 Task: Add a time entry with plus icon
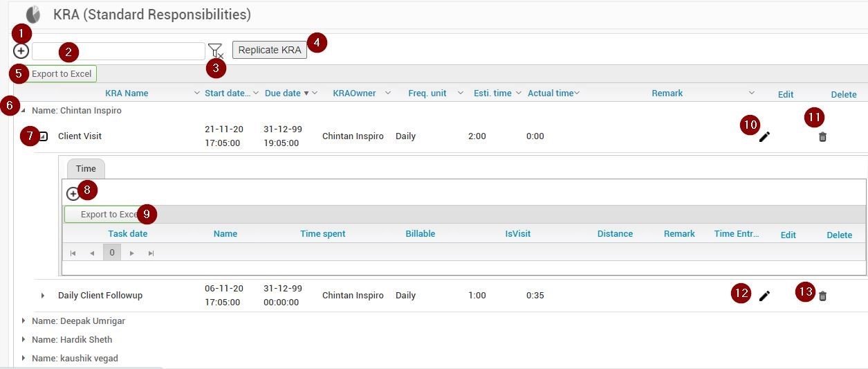coord(73,194)
